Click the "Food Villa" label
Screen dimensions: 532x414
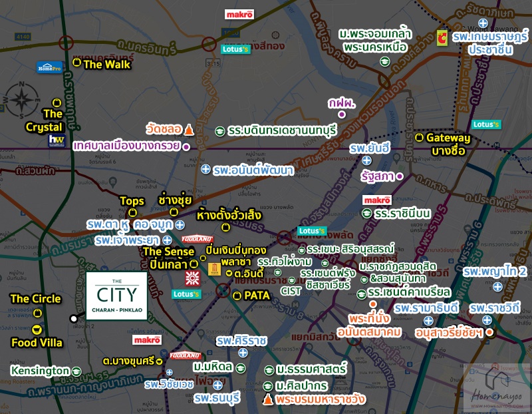pos(37,342)
